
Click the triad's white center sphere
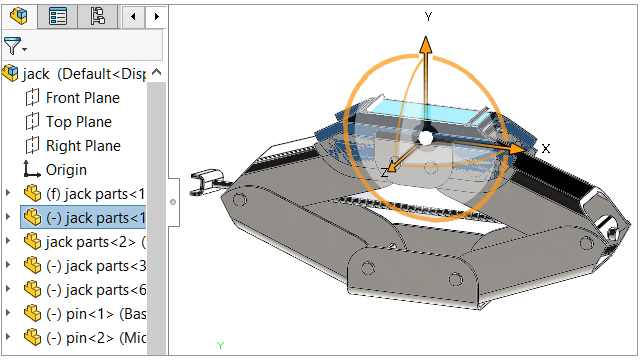pos(426,138)
